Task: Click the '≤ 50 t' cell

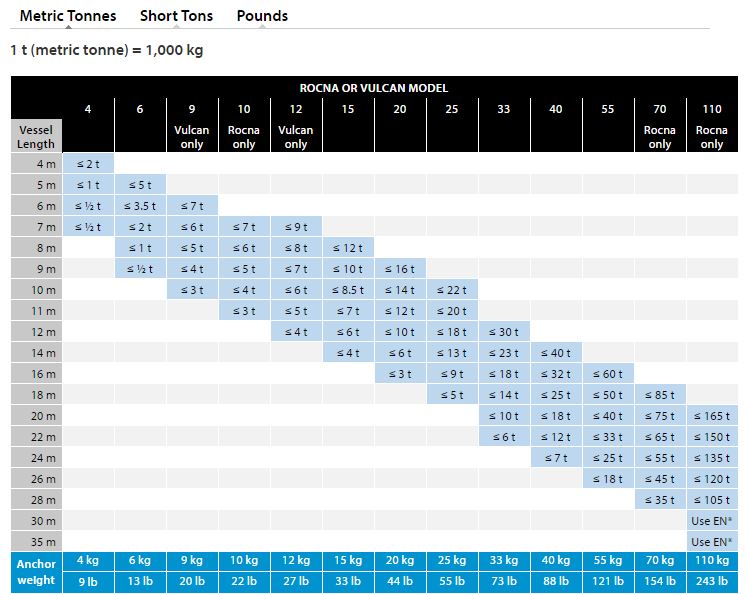Action: coord(608,395)
